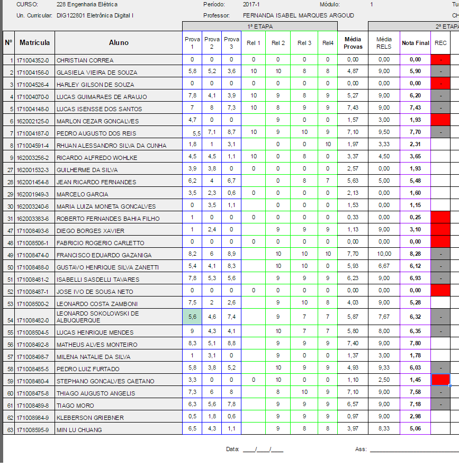Select the 'Prova 3' column header
The height and width of the screenshot is (476, 459).
click(x=231, y=42)
